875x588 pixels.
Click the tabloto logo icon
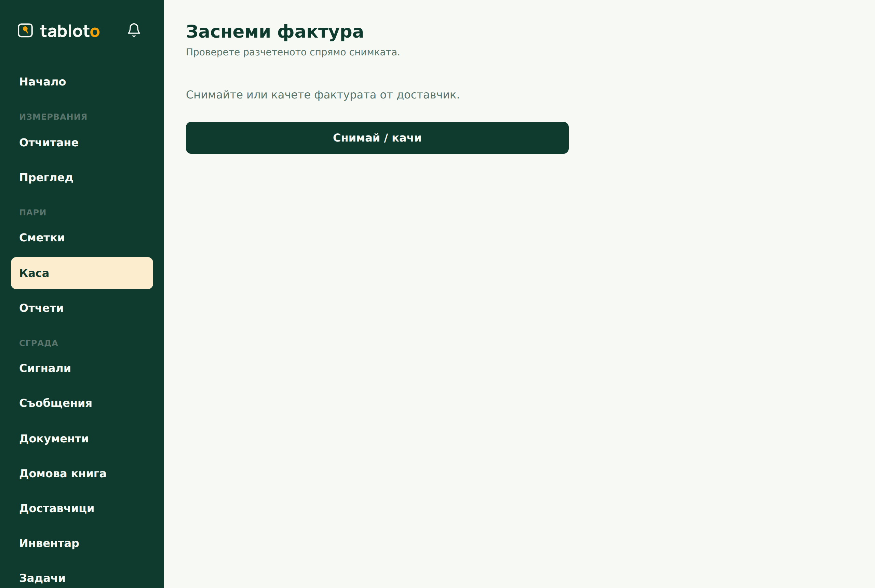pyautogui.click(x=25, y=30)
